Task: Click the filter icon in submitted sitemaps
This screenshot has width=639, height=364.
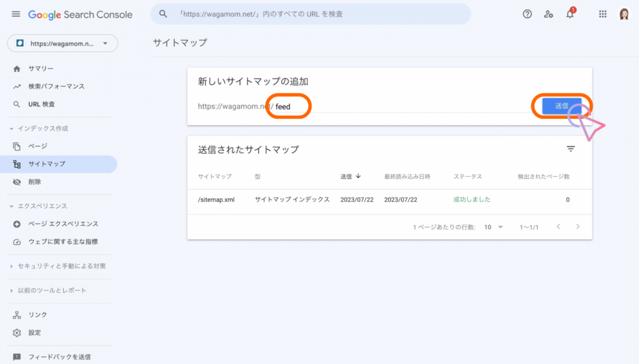Action: tap(570, 149)
